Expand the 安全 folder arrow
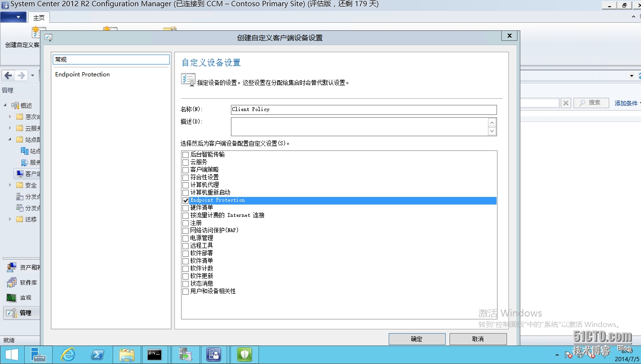This screenshot has height=364, width=641. click(x=10, y=185)
